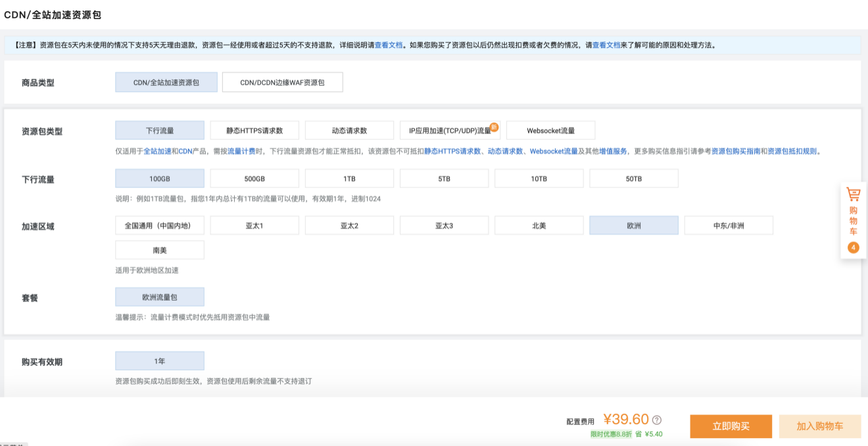Click the cart item count badge
This screenshot has height=446, width=868.
(853, 247)
